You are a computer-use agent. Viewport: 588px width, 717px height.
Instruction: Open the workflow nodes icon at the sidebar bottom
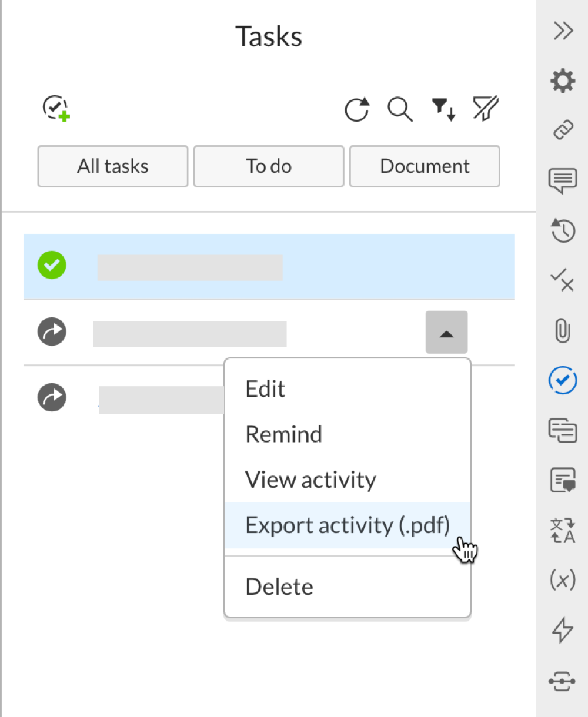coord(562,682)
